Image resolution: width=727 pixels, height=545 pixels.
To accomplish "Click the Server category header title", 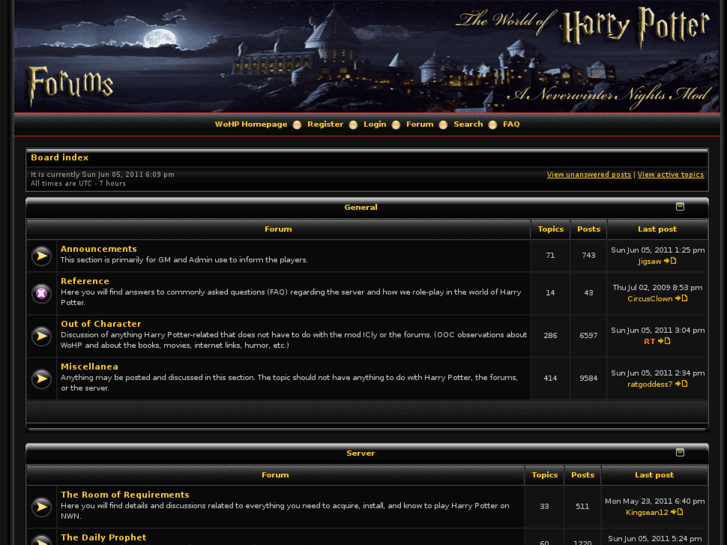I will [x=360, y=453].
